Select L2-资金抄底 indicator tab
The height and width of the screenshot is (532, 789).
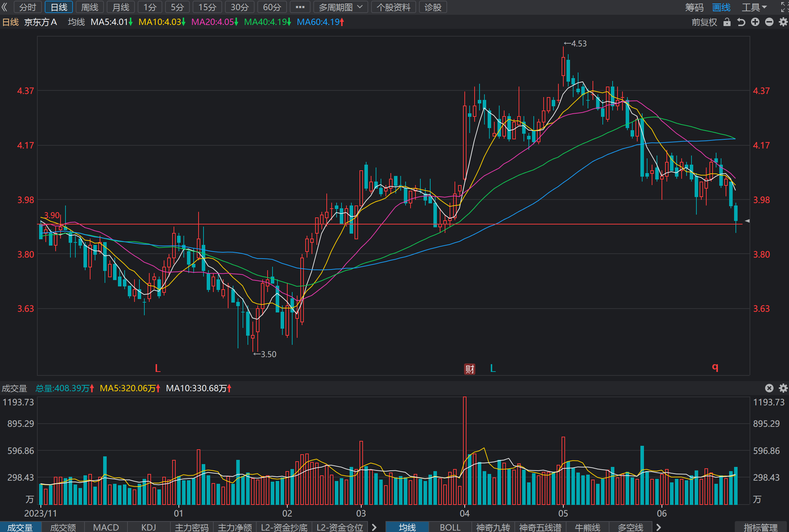coord(284,527)
